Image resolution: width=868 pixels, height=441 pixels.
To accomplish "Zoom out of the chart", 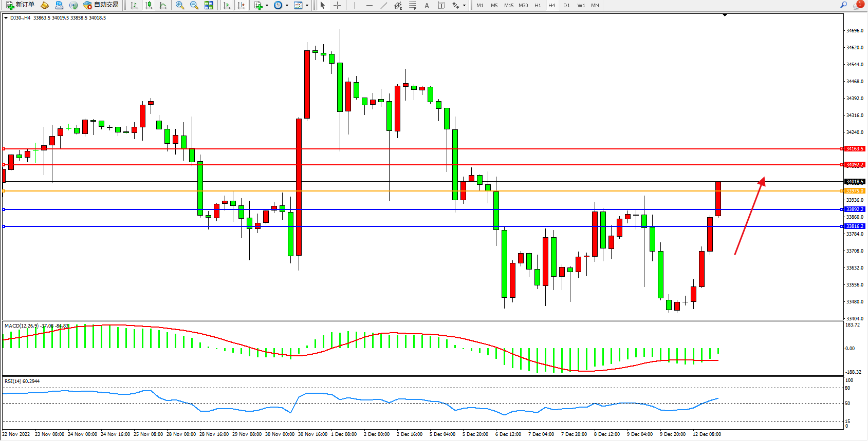I will click(194, 5).
